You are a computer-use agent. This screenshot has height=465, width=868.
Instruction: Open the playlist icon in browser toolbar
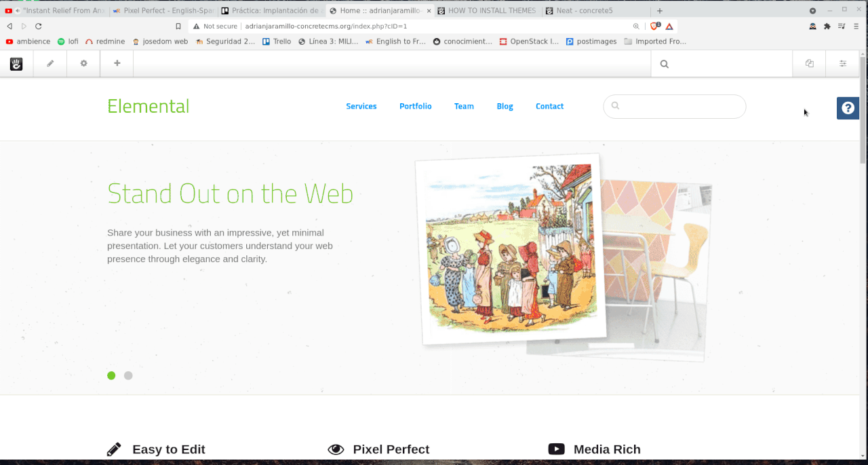point(842,26)
